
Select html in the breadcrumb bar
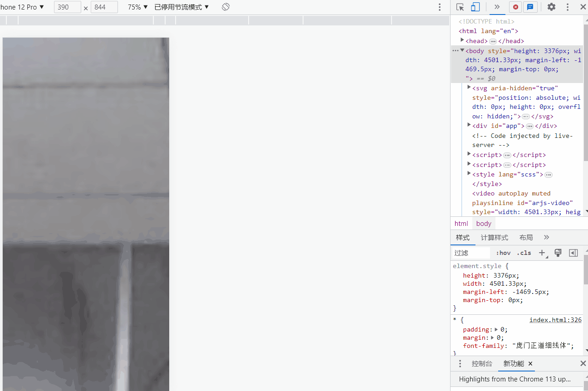pyautogui.click(x=461, y=224)
